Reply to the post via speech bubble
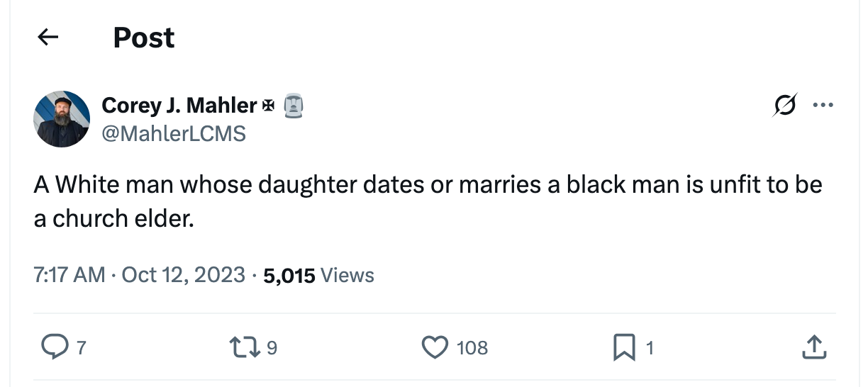 pos(54,347)
